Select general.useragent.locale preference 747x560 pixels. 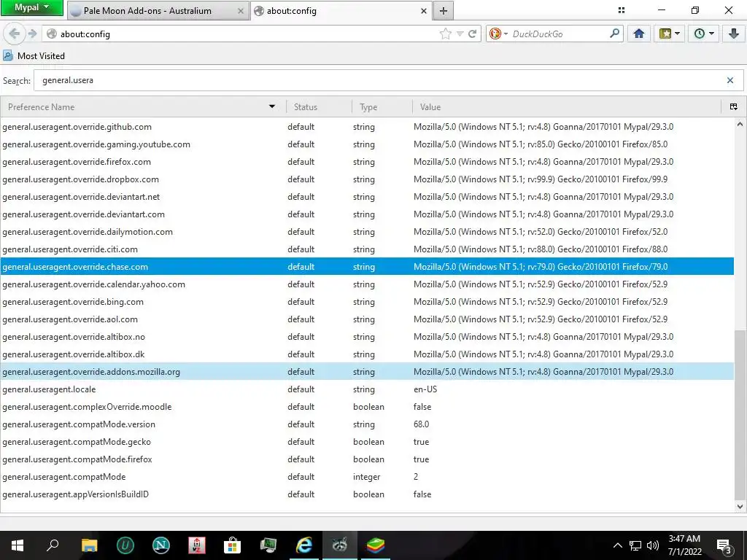pos(367,389)
